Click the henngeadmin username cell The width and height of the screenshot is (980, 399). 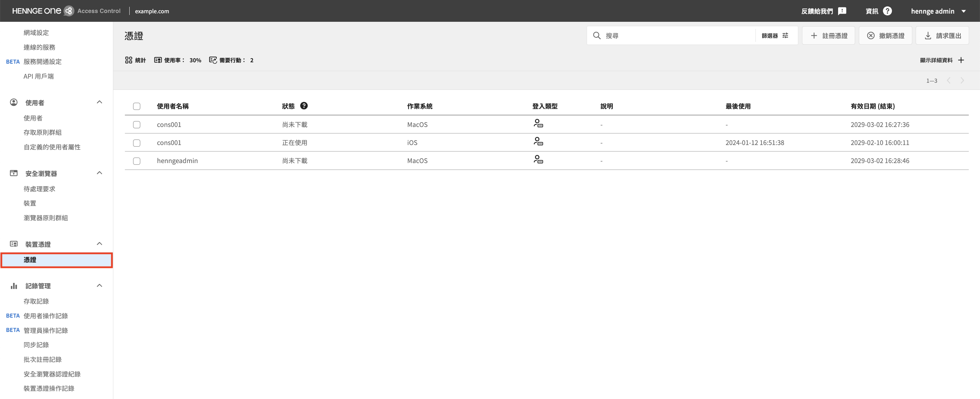click(177, 161)
